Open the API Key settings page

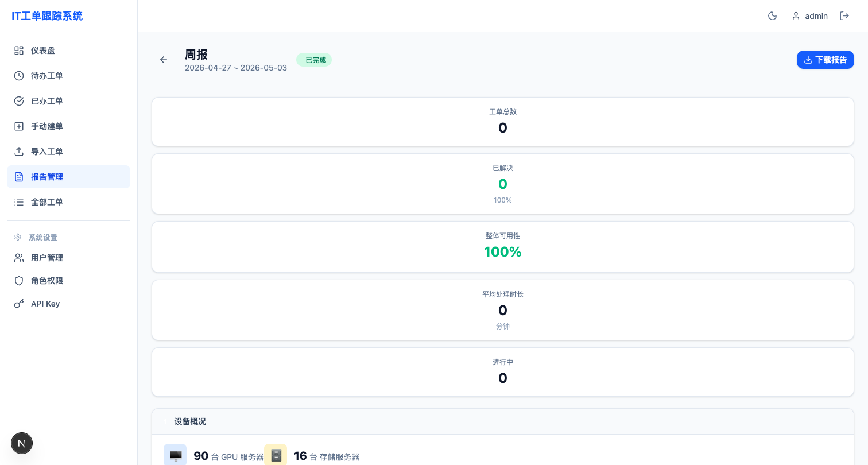pos(68,304)
